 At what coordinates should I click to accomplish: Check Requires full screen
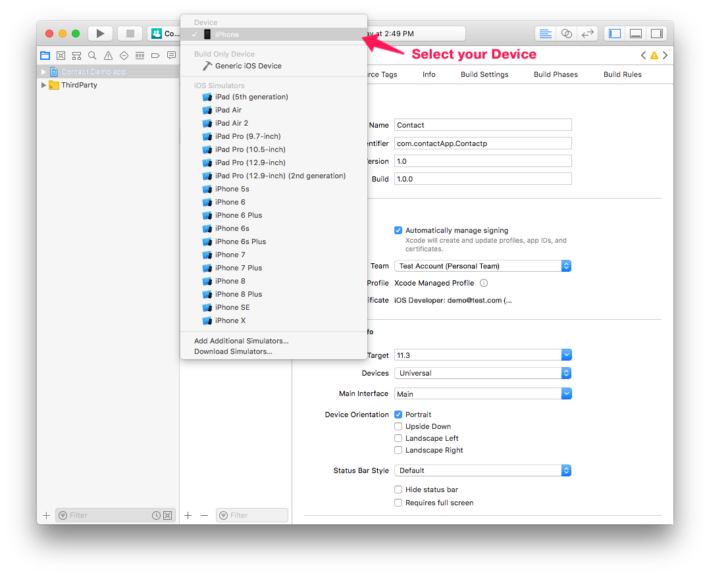pos(398,503)
